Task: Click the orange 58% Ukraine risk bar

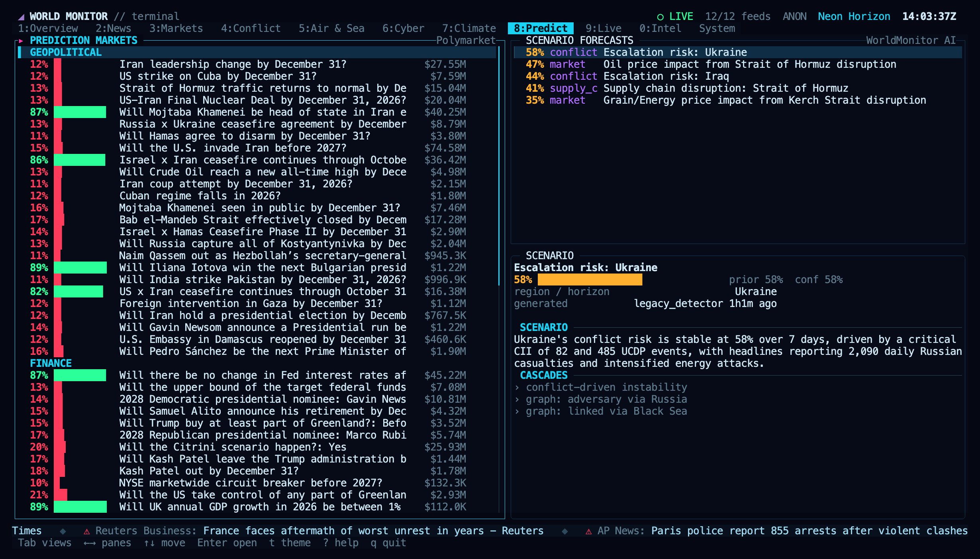Action: (x=590, y=279)
